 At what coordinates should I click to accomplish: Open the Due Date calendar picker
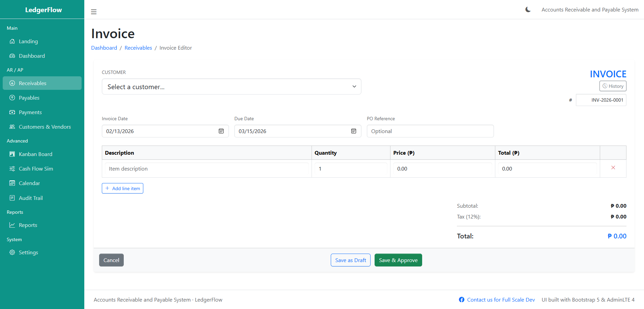pos(353,131)
